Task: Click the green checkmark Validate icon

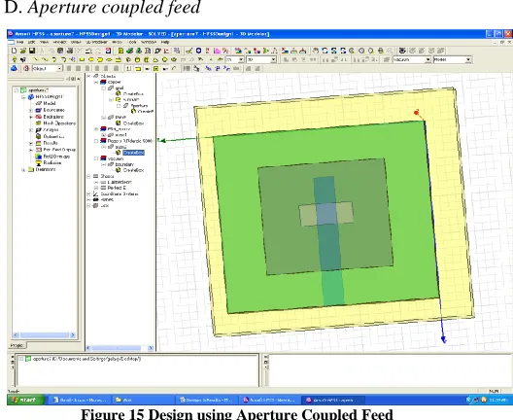Action: tap(130, 51)
